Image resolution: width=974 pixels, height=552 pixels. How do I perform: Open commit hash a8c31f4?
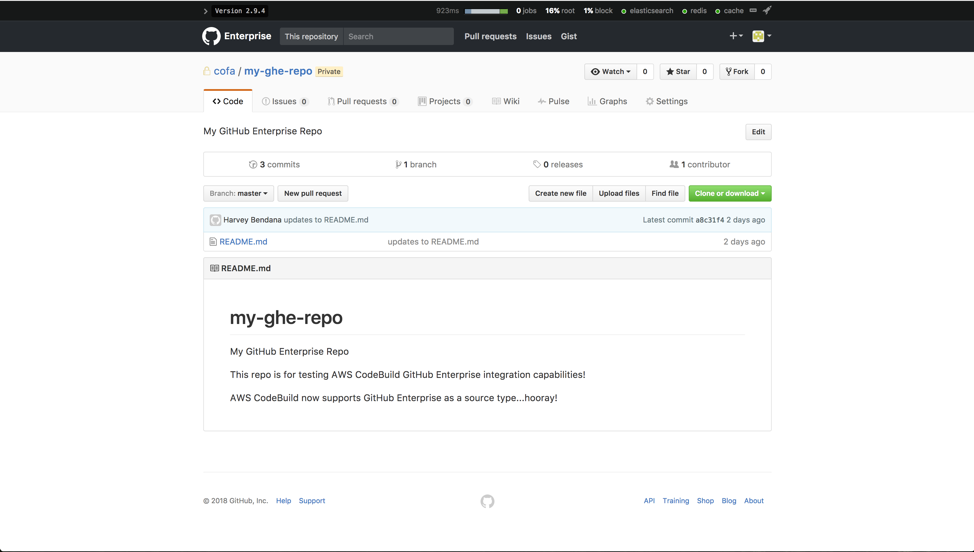[709, 220]
